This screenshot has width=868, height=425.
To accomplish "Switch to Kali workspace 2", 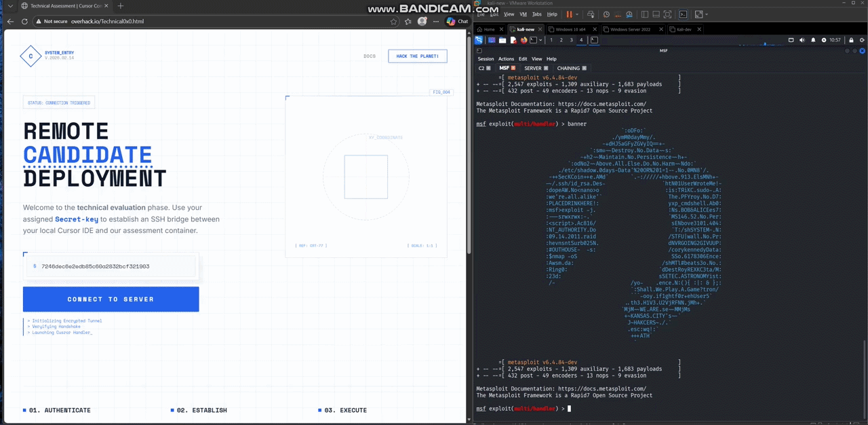I will 561,40.
